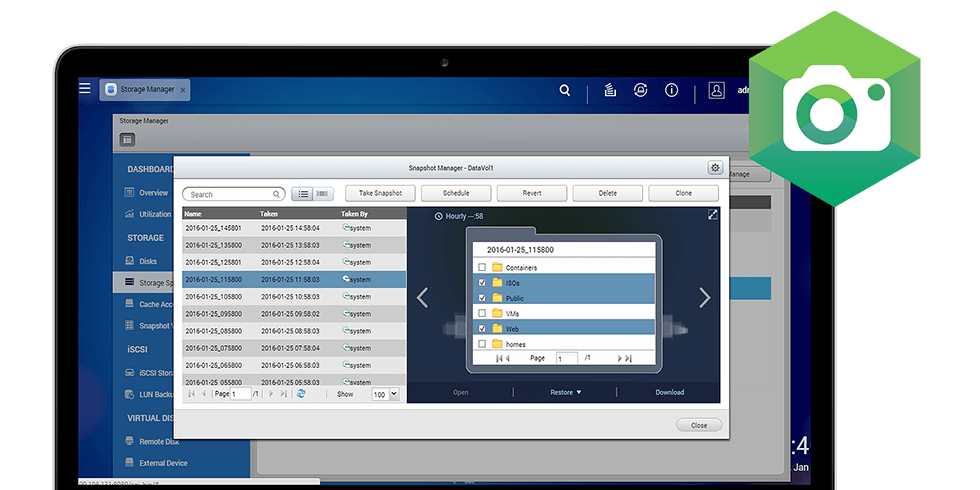Screen dimensions: 980x490
Task: Click the search magnifier in top bar
Action: pyautogui.click(x=564, y=91)
